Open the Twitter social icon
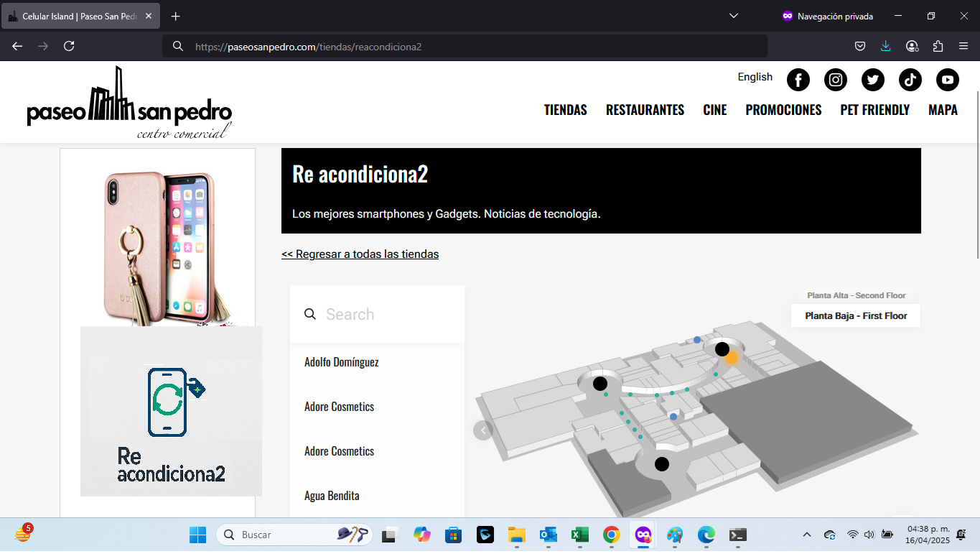The width and height of the screenshot is (980, 559). tap(873, 80)
